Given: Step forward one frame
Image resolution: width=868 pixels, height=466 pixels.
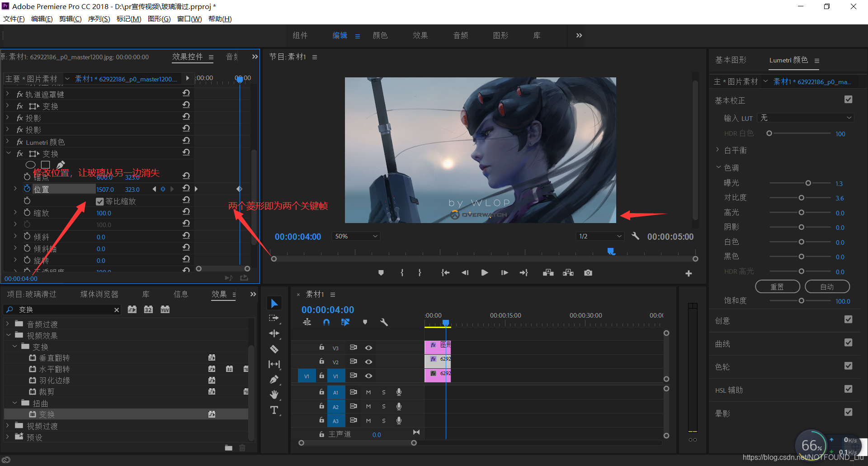Looking at the screenshot, I should pyautogui.click(x=505, y=273).
